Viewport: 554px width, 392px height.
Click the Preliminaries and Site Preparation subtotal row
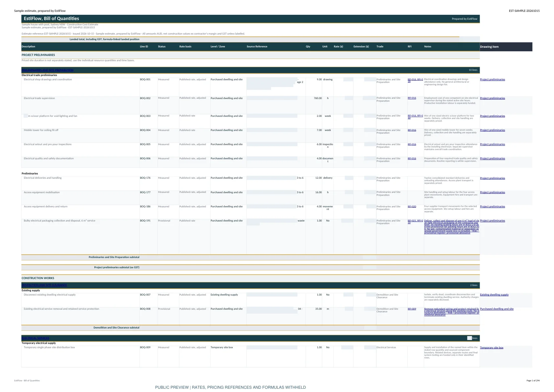pos(250,257)
